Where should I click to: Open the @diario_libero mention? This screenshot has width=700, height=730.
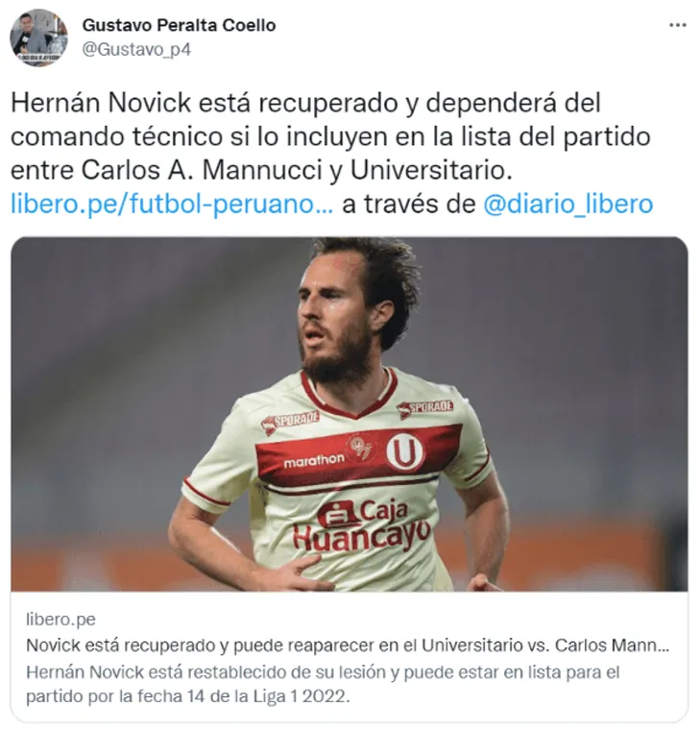[568, 205]
